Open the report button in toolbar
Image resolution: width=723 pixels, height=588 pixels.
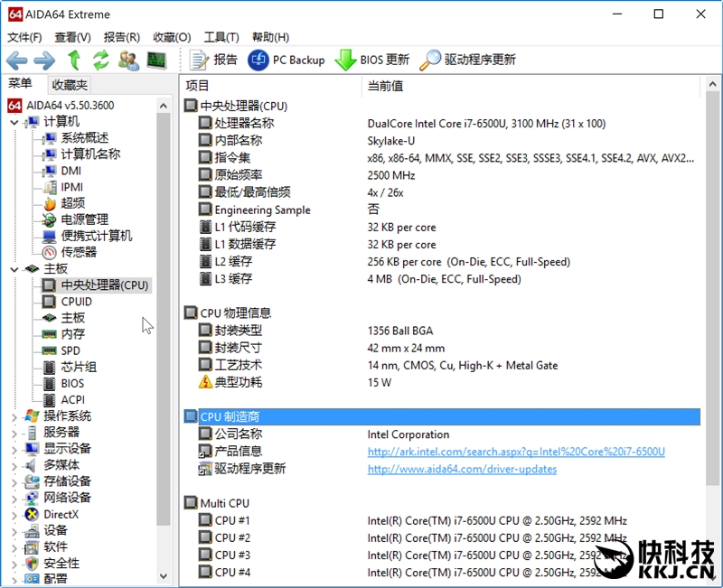(214, 61)
